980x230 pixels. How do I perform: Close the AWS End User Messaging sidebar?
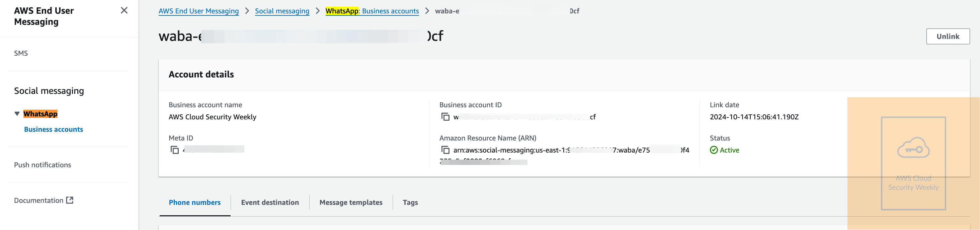point(124,10)
